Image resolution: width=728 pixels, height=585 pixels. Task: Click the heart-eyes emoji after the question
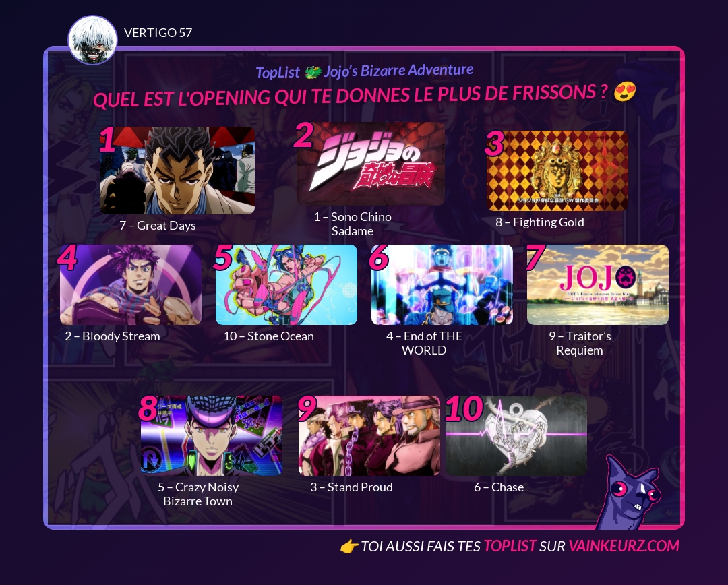tap(624, 92)
